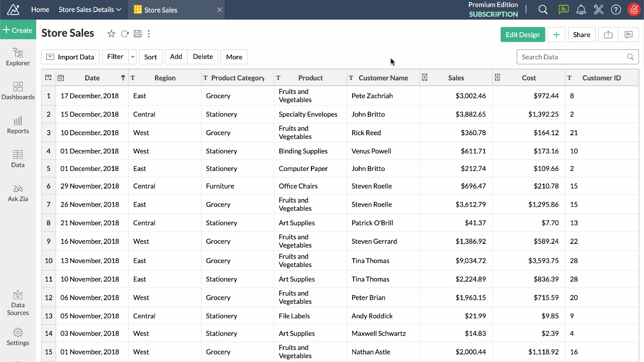The width and height of the screenshot is (644, 362).
Task: Select the Customer ID column header
Action: point(602,78)
